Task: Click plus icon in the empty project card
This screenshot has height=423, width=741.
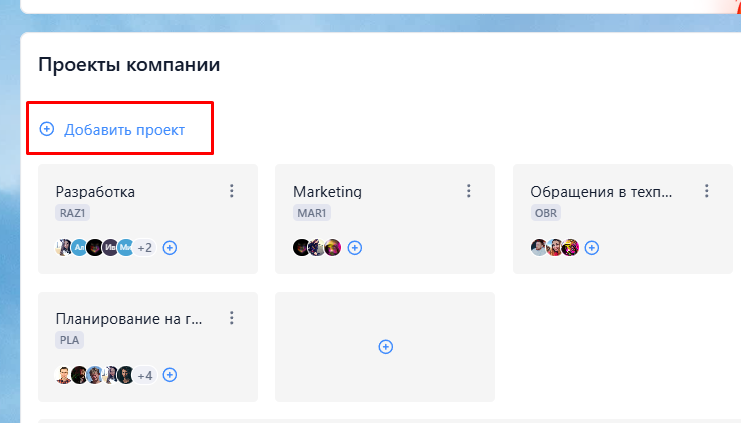Action: click(x=386, y=346)
